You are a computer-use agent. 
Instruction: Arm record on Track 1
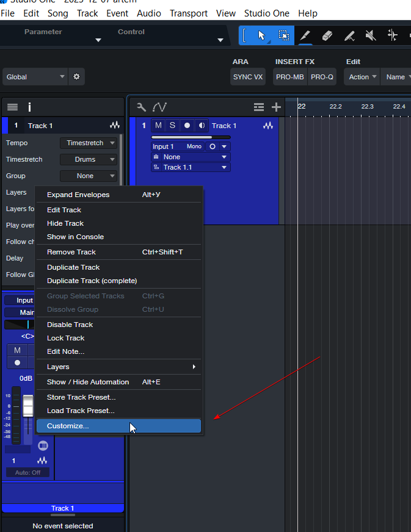click(187, 125)
